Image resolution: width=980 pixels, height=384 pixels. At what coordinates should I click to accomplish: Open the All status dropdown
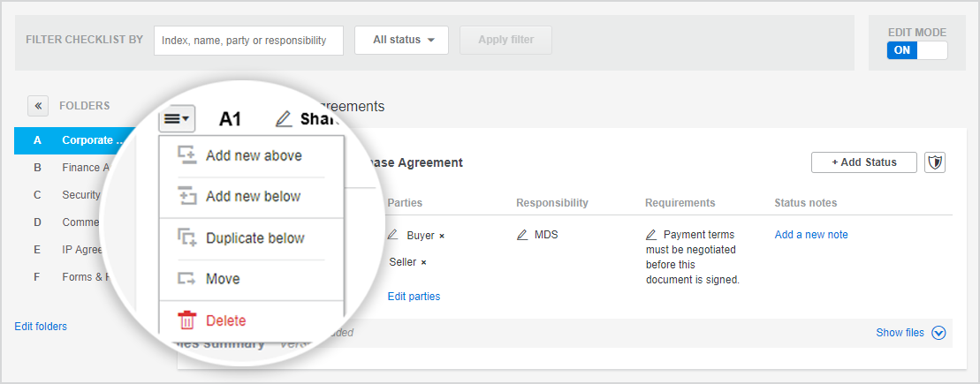pyautogui.click(x=401, y=40)
